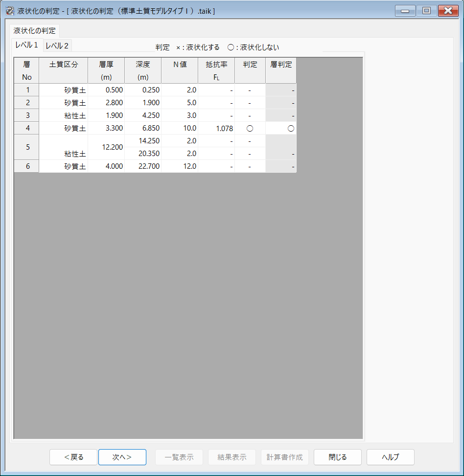
Task: Select row header for layer No 4
Action: 27,128
